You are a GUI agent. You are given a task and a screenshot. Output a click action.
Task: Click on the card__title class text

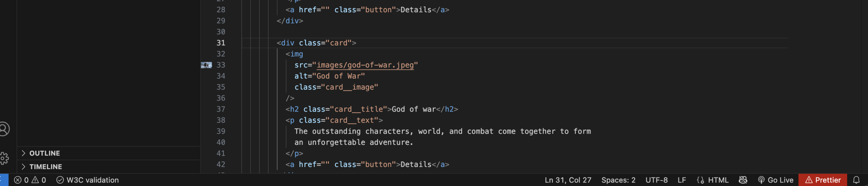tap(358, 109)
